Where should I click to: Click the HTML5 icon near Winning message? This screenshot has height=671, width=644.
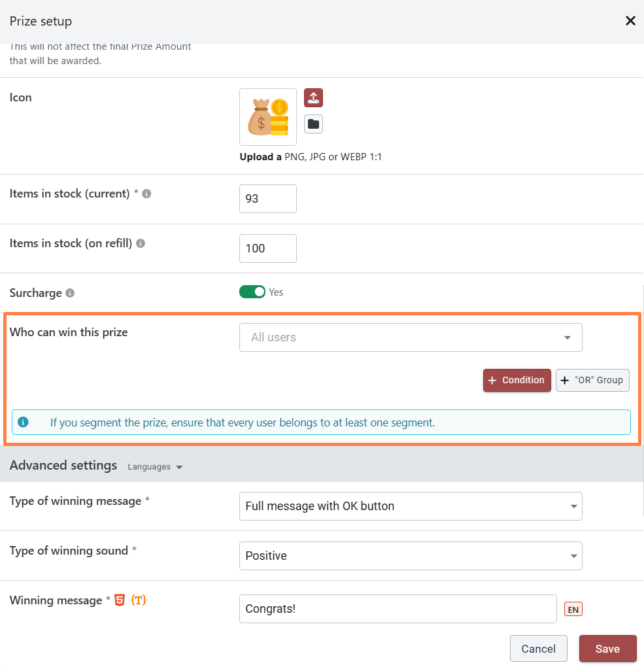pyautogui.click(x=120, y=600)
